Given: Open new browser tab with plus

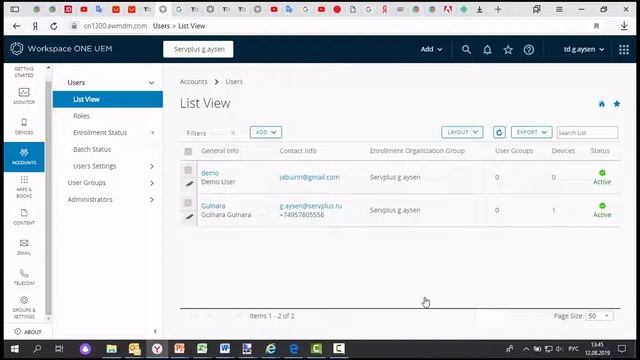Looking at the screenshot, I should click(498, 9).
